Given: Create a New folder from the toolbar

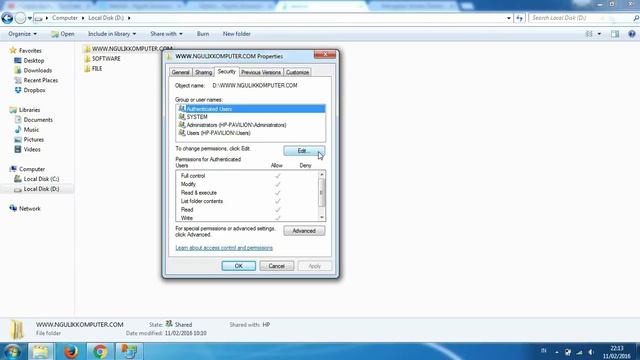Looking at the screenshot, I should [237, 34].
